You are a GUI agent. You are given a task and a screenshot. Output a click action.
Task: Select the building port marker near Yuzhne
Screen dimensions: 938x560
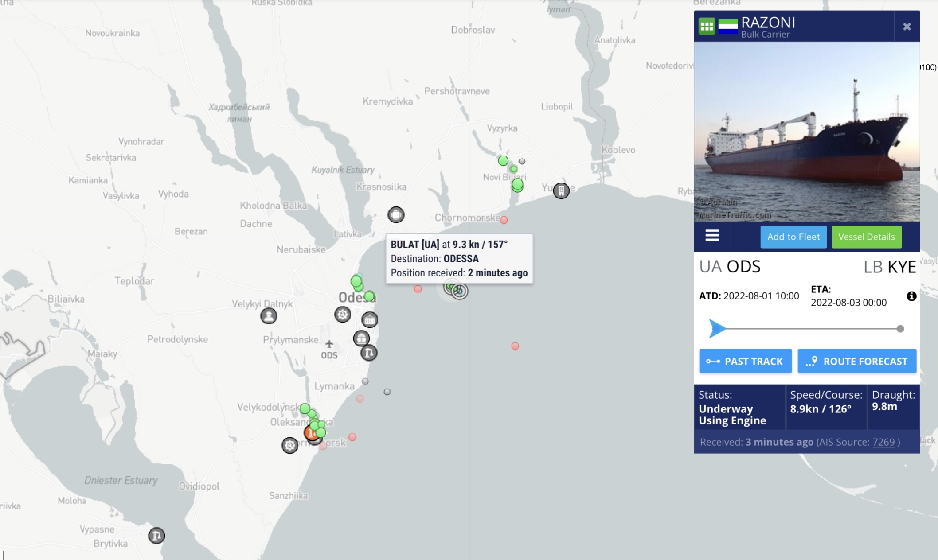point(561,191)
